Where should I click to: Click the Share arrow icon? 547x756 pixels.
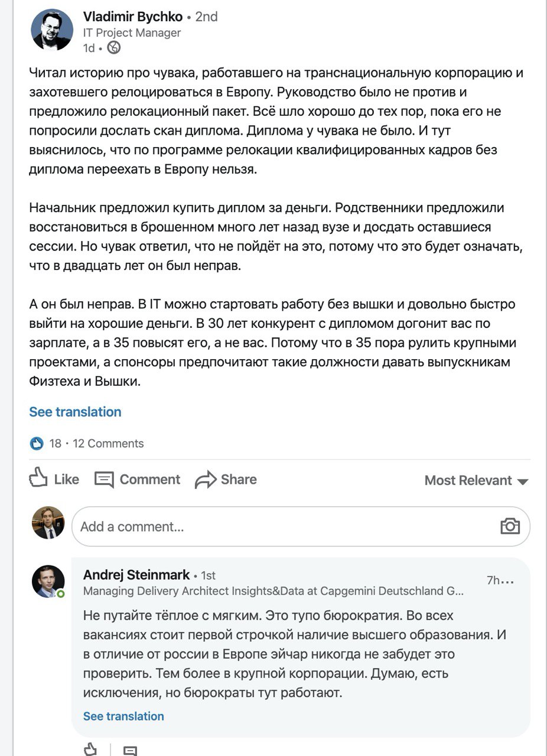(x=206, y=480)
